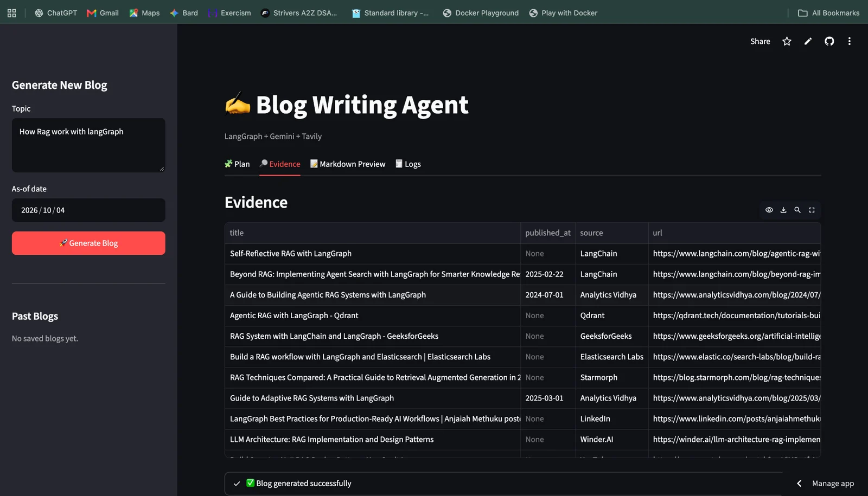Screen dimensions: 868x496
Task: Sort by the source column header
Action: tap(612, 233)
